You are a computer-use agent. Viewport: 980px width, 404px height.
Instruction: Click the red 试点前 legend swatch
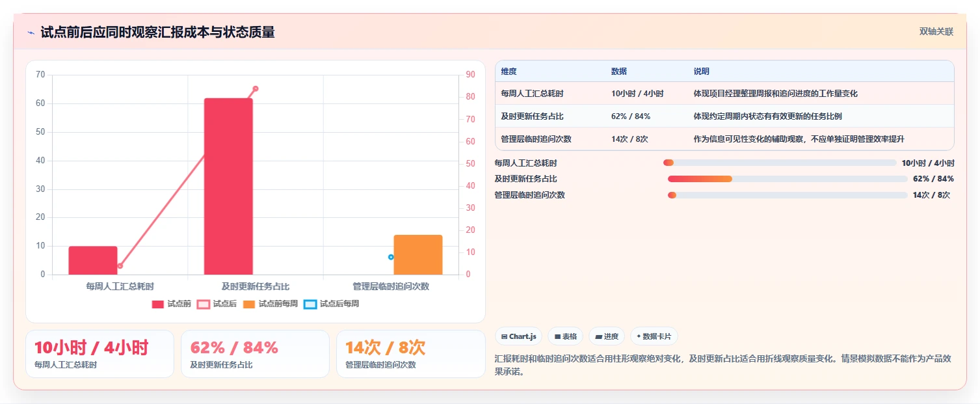pos(158,304)
